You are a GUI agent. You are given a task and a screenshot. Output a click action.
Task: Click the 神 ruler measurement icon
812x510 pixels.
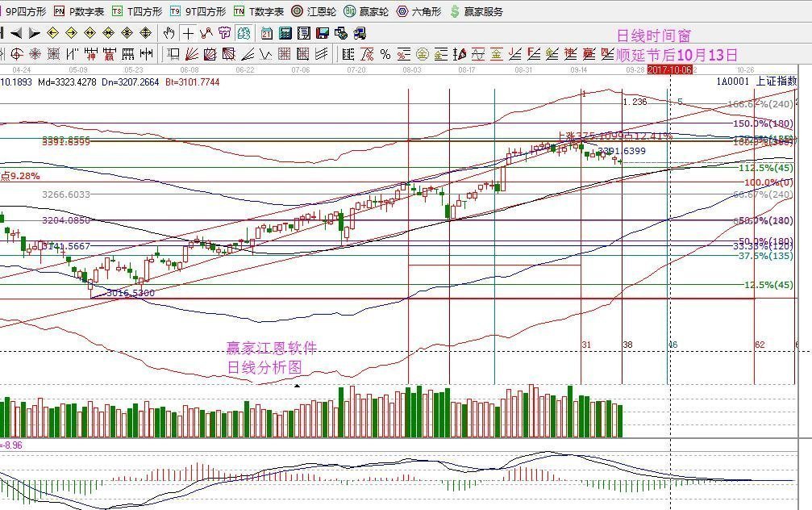90,54
